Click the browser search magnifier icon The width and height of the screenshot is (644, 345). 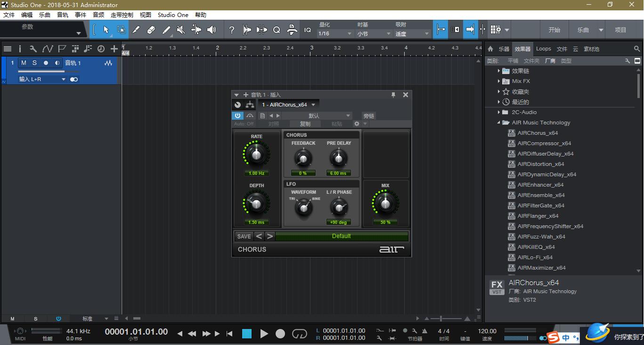(x=637, y=49)
